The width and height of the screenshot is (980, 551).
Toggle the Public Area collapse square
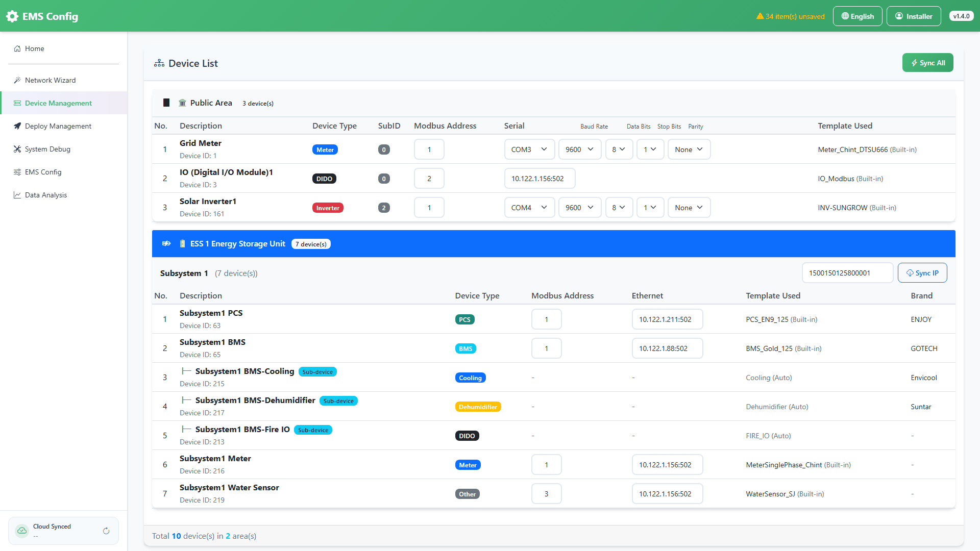tap(166, 103)
